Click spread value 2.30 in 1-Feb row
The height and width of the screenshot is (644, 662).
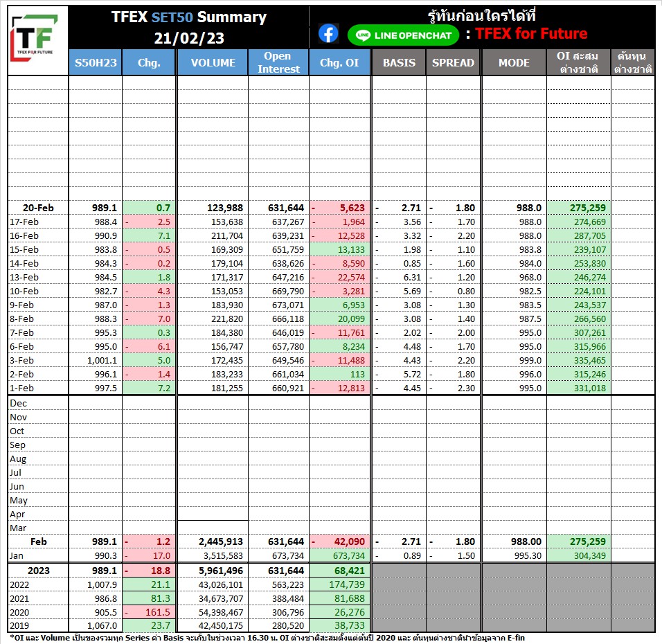466,388
